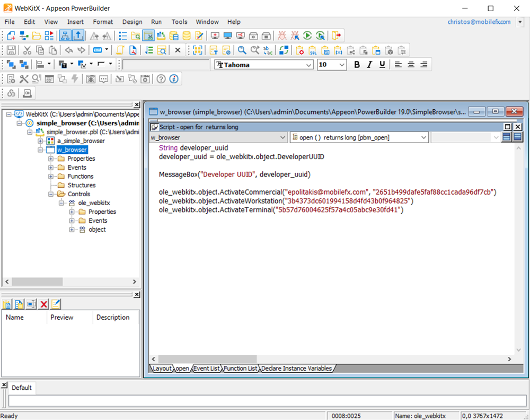Click the New object toolbar icon

11,36
